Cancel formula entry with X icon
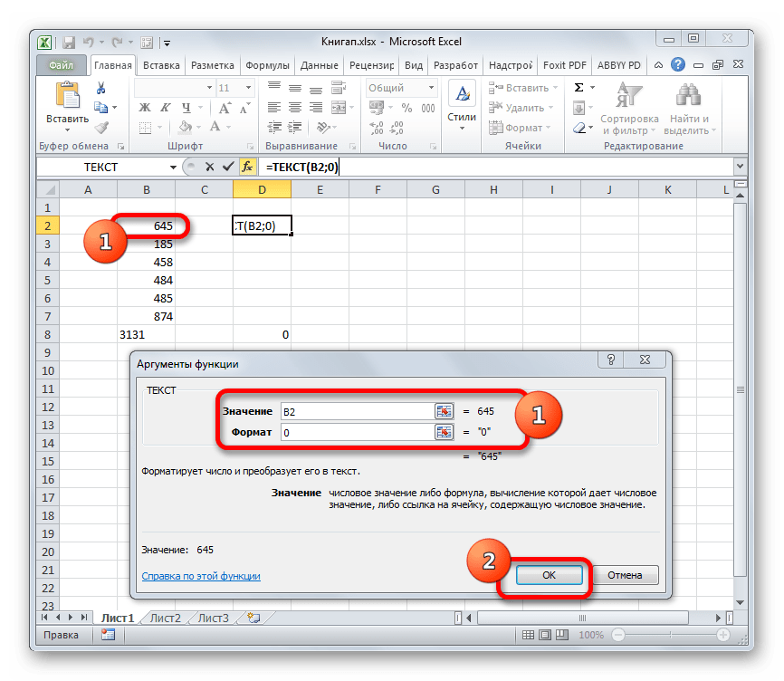Image resolution: width=784 pixels, height=681 pixels. point(209,167)
